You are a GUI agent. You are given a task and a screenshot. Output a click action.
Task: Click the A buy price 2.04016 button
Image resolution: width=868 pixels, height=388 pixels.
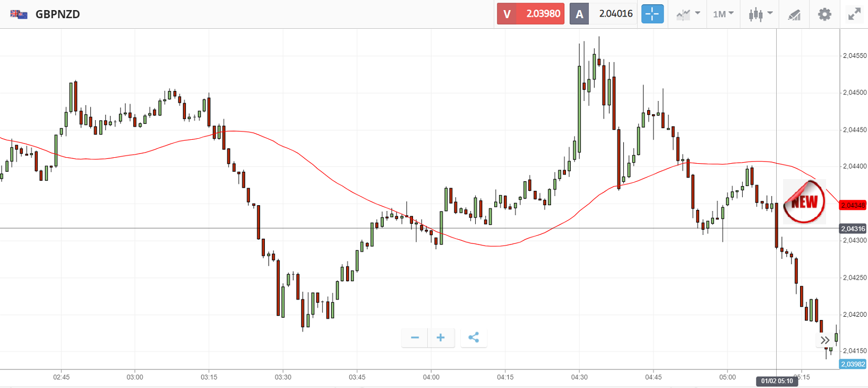coord(603,14)
